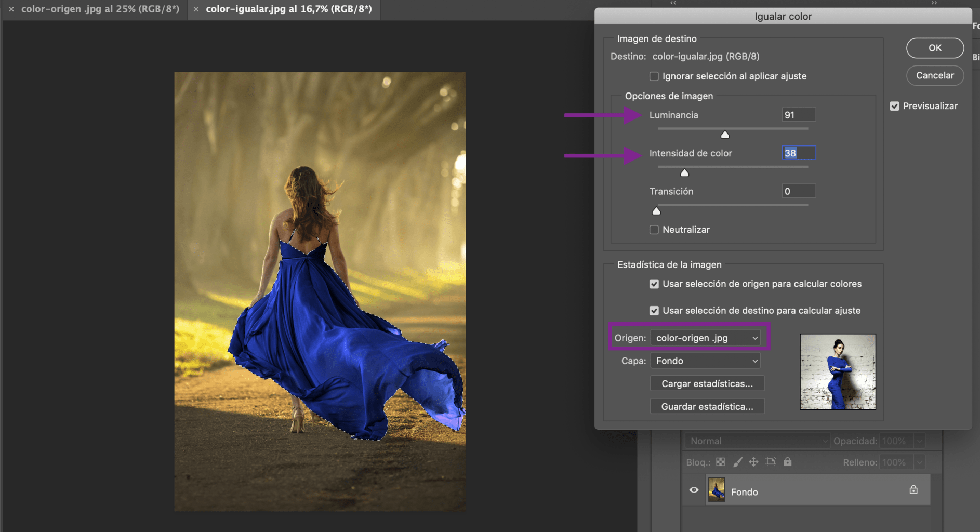Screen dimensions: 980x532
Task: Select the Fondo layer name
Action: click(x=744, y=492)
